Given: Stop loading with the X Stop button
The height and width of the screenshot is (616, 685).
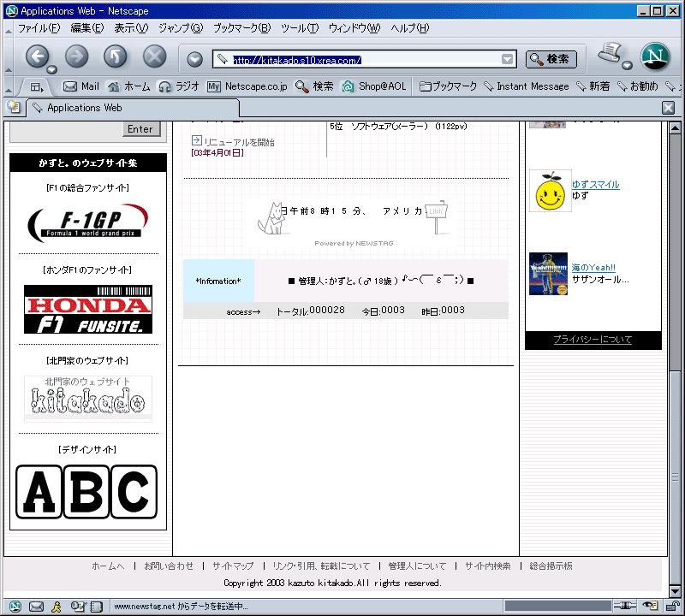Looking at the screenshot, I should [x=155, y=56].
